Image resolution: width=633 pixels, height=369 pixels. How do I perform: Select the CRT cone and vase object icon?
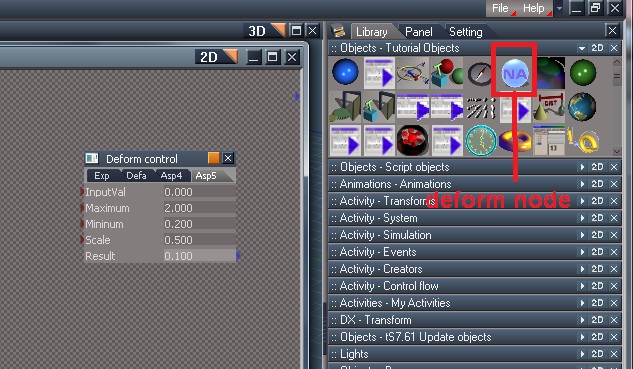coord(549,108)
